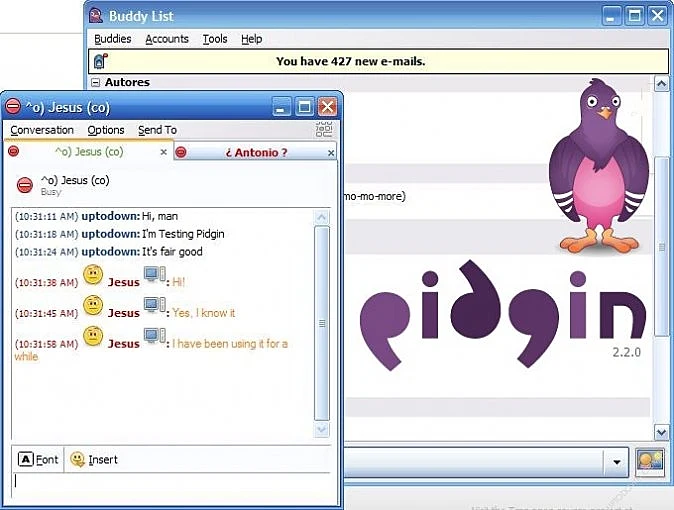Click the Insert smiley icon
This screenshot has height=510, width=674.
click(77, 460)
